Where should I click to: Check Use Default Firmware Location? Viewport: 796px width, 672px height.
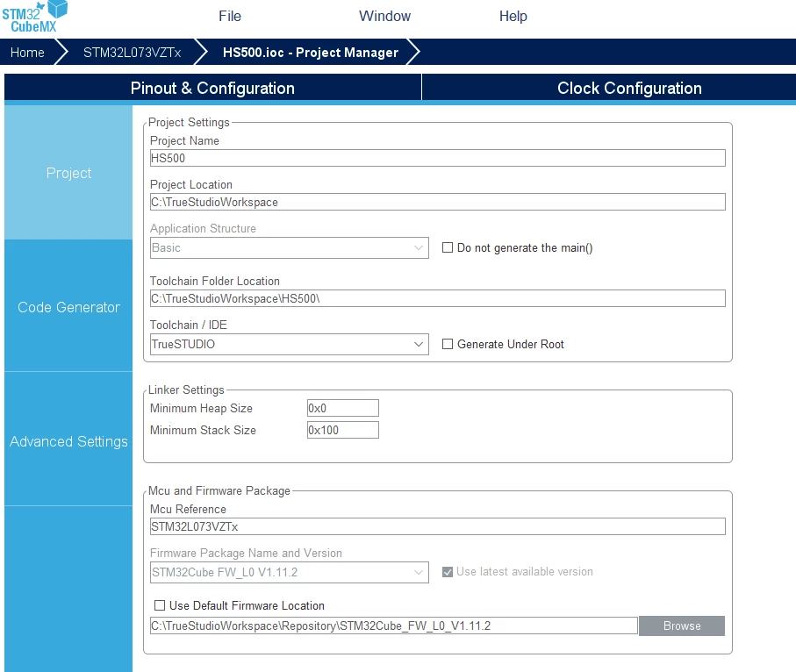160,605
